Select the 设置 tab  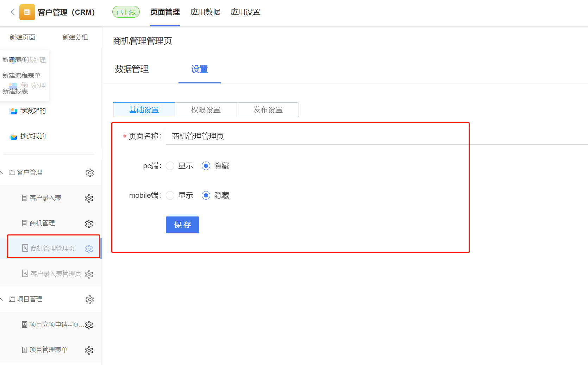200,69
